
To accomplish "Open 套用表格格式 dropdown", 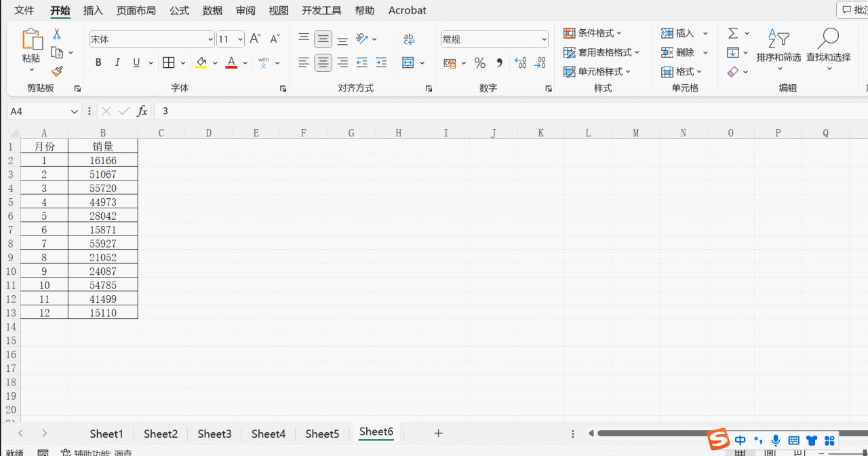I will [601, 52].
